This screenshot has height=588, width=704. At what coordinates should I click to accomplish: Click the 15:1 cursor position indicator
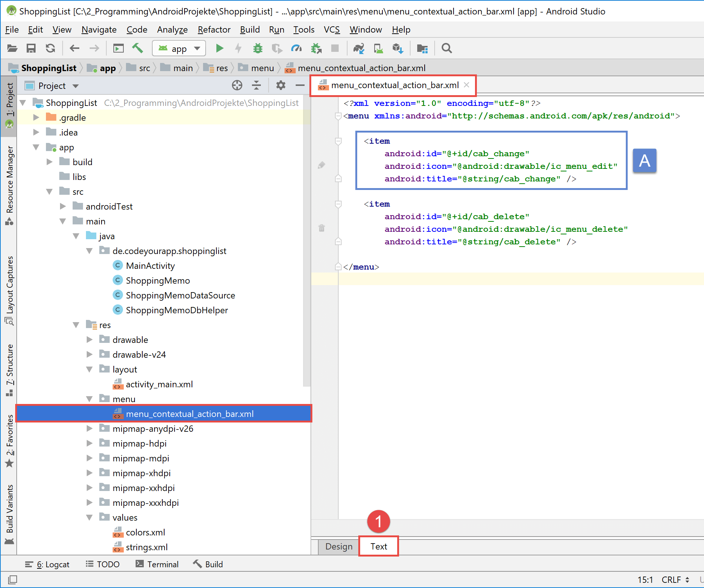click(x=645, y=579)
